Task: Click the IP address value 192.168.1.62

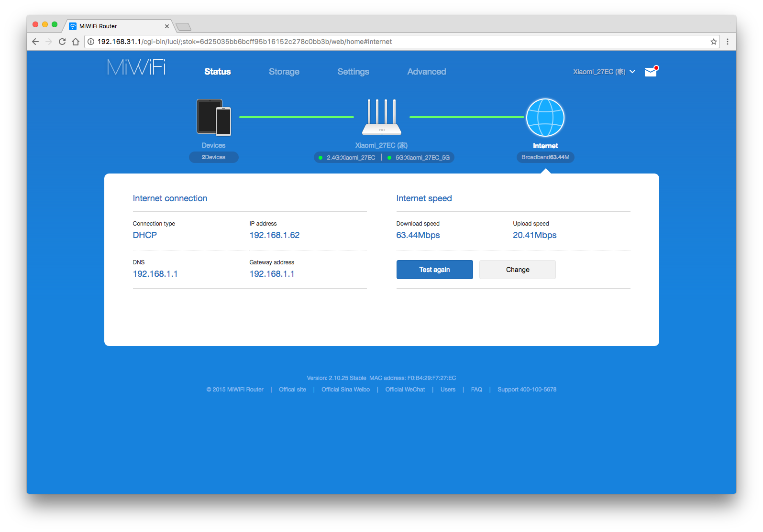Action: (275, 235)
